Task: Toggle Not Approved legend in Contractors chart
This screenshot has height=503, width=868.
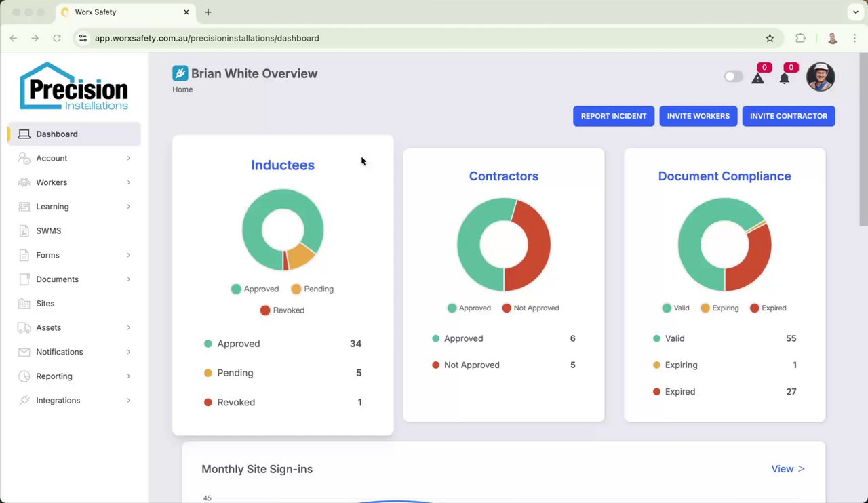Action: pos(531,308)
